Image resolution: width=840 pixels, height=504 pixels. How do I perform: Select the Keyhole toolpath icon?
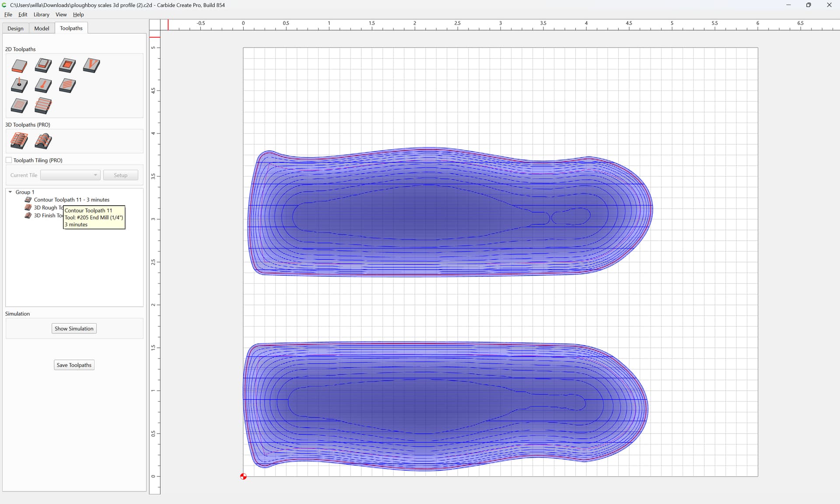point(43,85)
